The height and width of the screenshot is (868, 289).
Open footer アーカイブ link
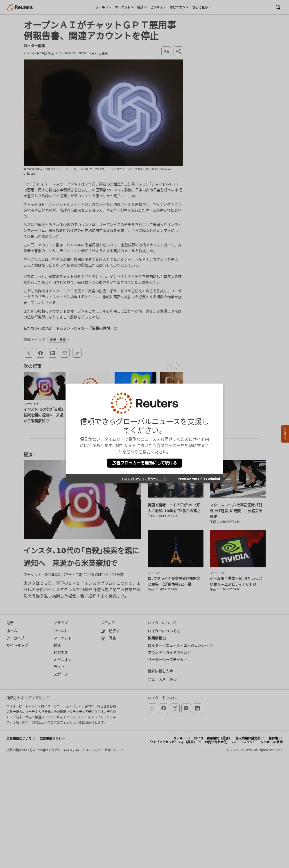(15, 638)
